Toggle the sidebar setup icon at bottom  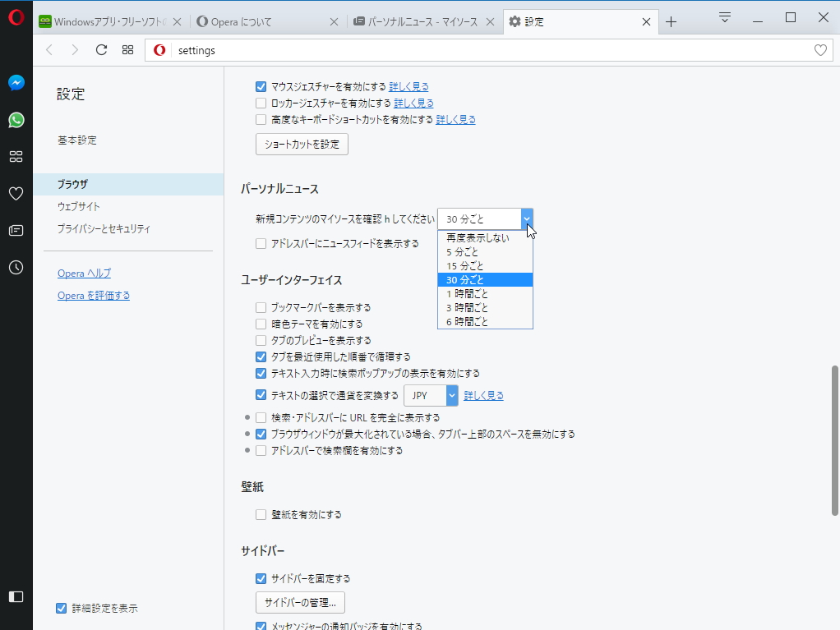click(16, 597)
